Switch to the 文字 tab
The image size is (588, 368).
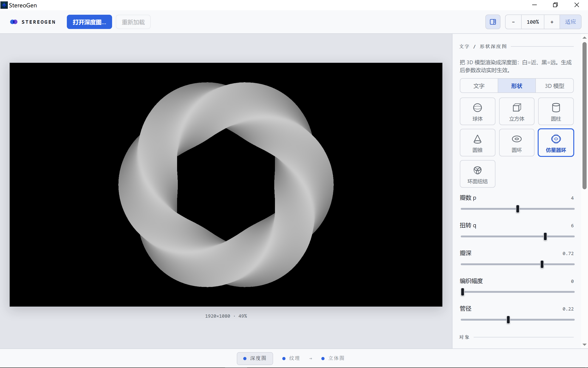point(479,86)
